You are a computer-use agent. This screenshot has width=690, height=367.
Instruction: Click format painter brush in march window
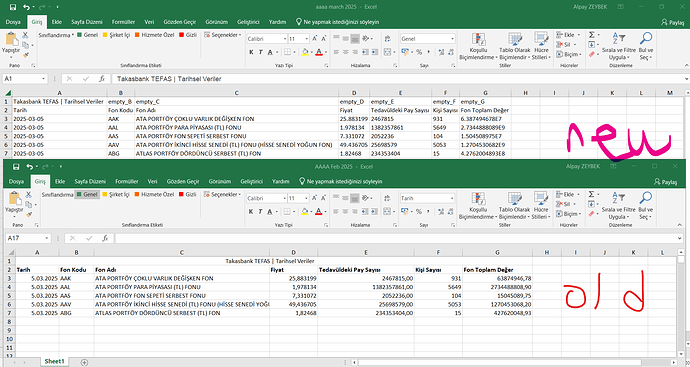coord(25,55)
